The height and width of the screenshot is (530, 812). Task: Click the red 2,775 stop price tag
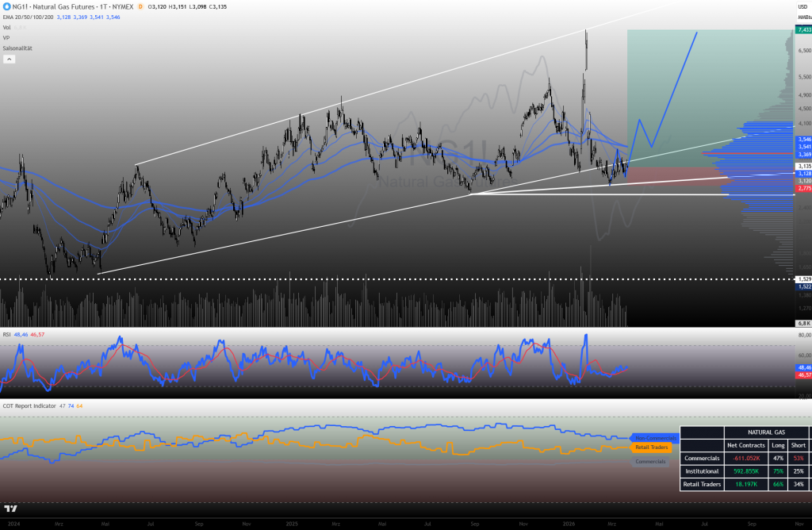click(802, 188)
